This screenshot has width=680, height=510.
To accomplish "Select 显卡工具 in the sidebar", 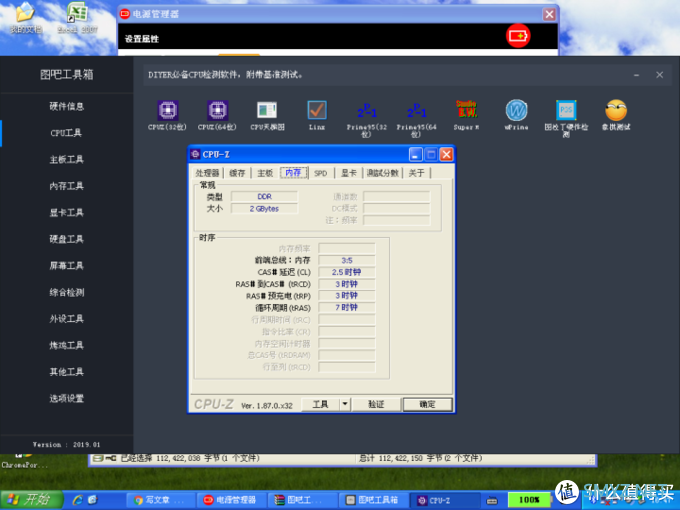I will pos(66,212).
